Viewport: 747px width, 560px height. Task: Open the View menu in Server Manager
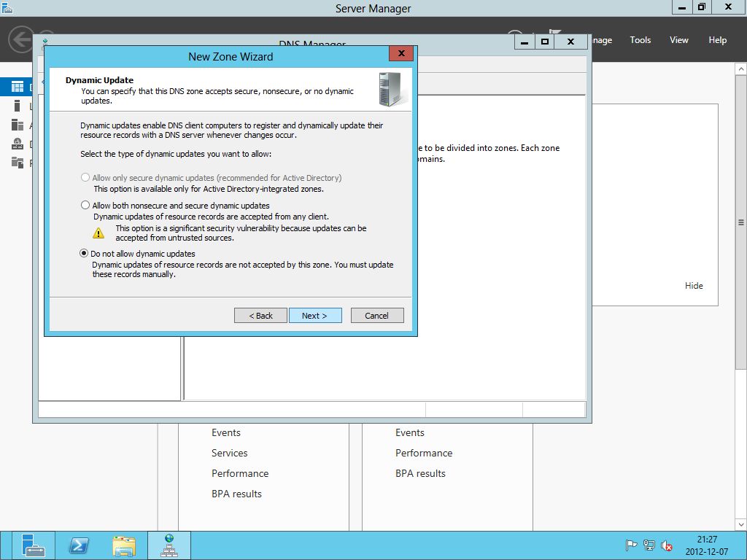tap(678, 40)
